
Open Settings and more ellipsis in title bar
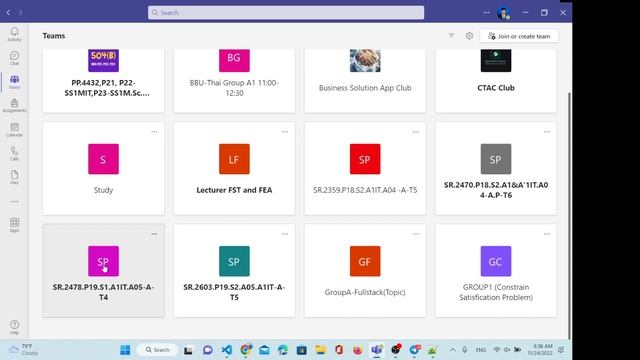[x=486, y=13]
